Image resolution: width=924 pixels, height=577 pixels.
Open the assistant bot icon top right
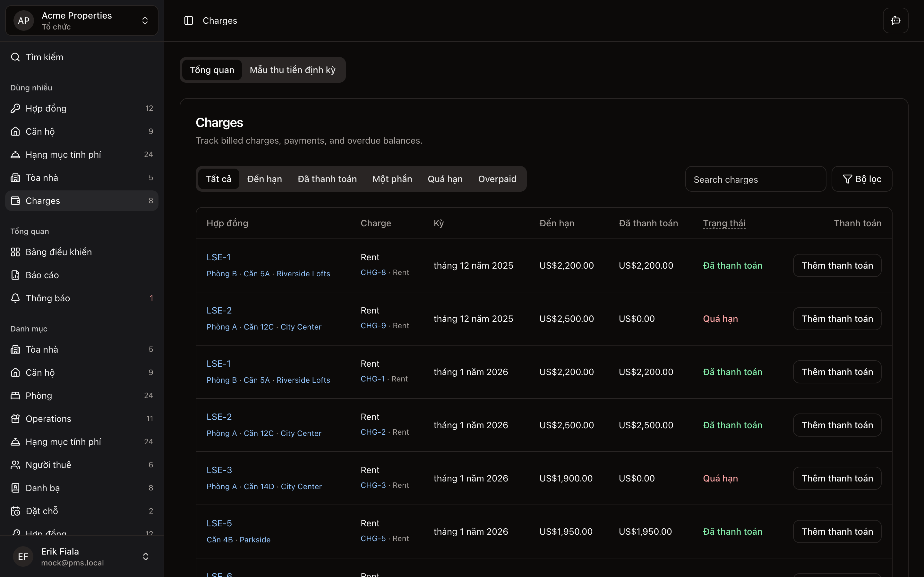pos(895,21)
